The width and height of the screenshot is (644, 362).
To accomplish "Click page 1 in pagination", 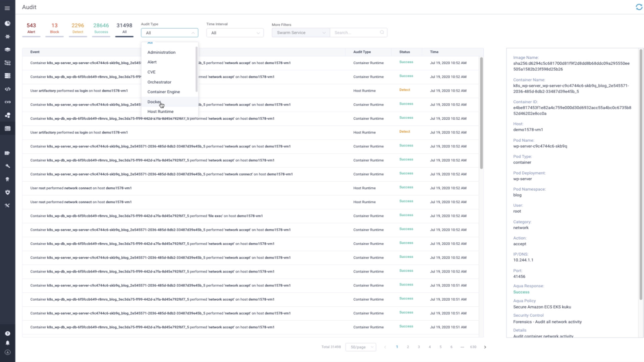I will (x=397, y=347).
